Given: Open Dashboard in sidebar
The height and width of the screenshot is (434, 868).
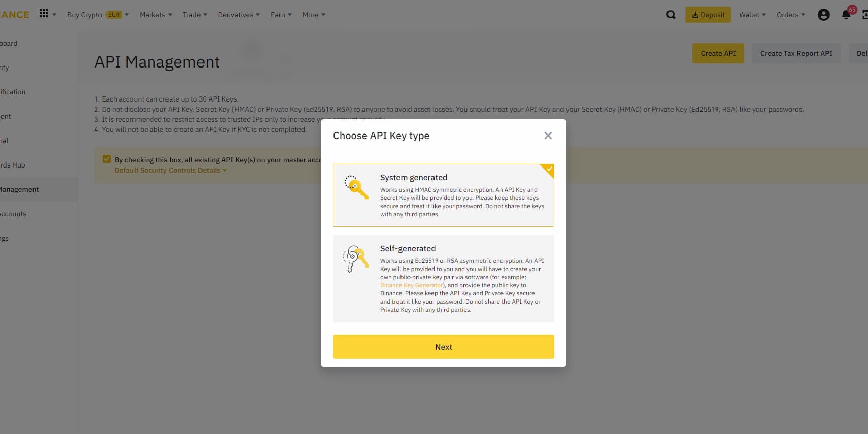Looking at the screenshot, I should pos(39,43).
